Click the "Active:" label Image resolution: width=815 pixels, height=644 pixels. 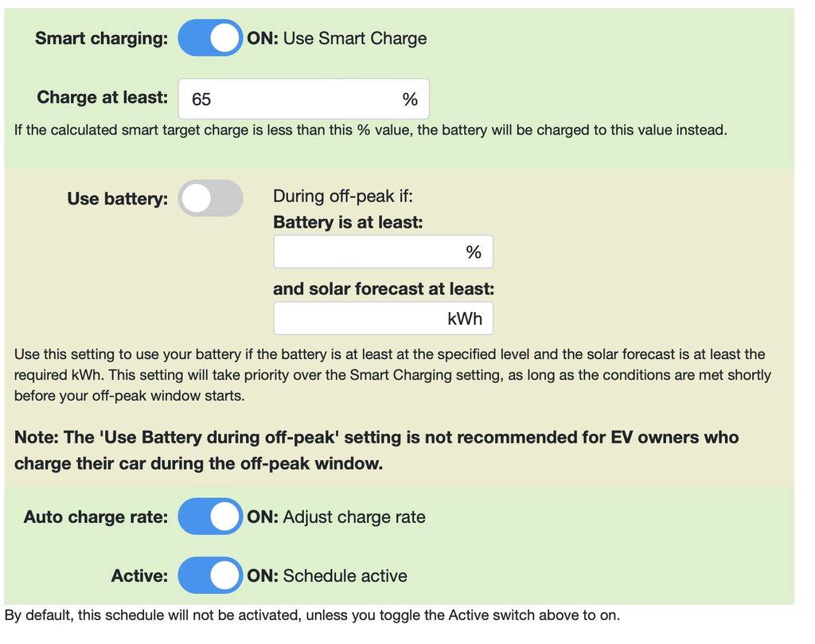(139, 576)
